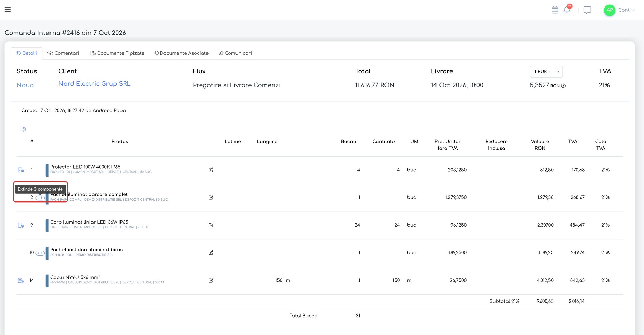
Task: Click the delivery date 14 Oct 2026, 10:00
Action: [457, 85]
